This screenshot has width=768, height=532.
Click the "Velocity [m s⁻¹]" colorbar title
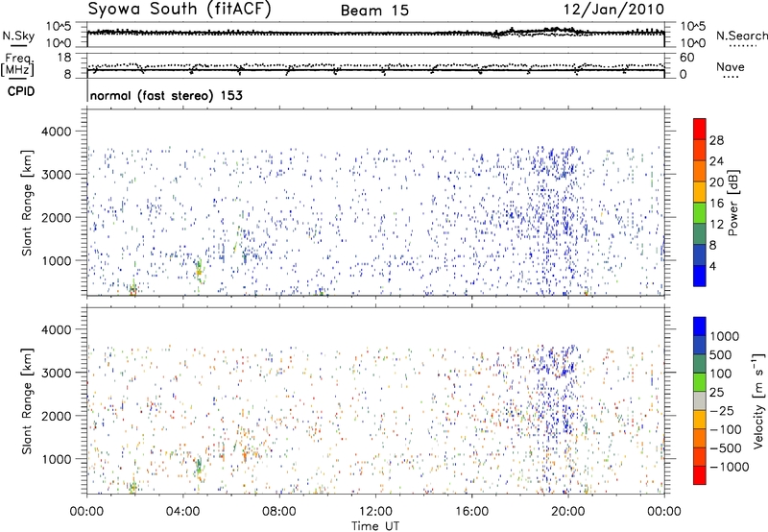pos(758,400)
